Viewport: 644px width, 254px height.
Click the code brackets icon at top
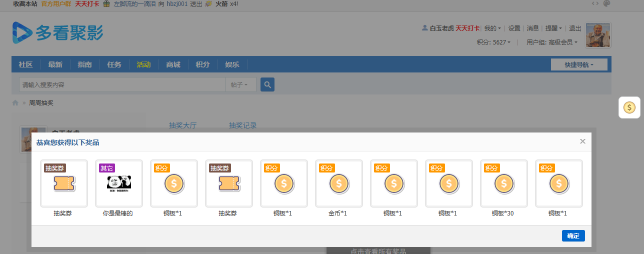tap(595, 3)
